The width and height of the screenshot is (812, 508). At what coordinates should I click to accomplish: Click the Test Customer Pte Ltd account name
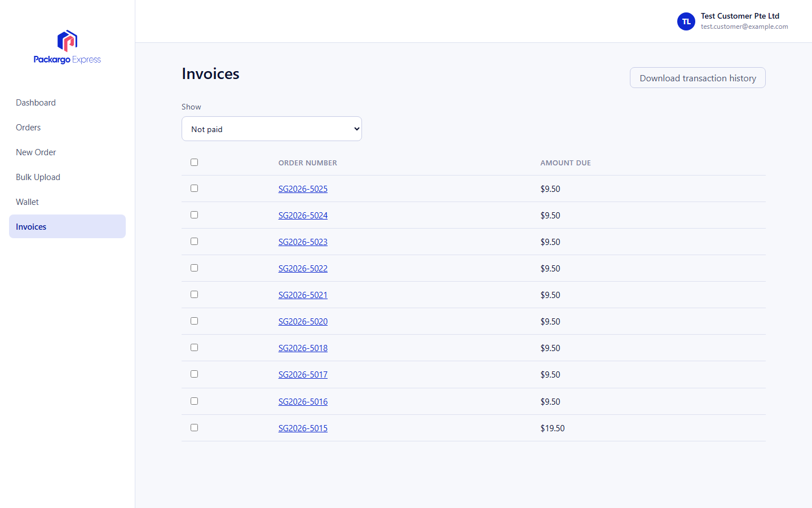[x=740, y=16]
